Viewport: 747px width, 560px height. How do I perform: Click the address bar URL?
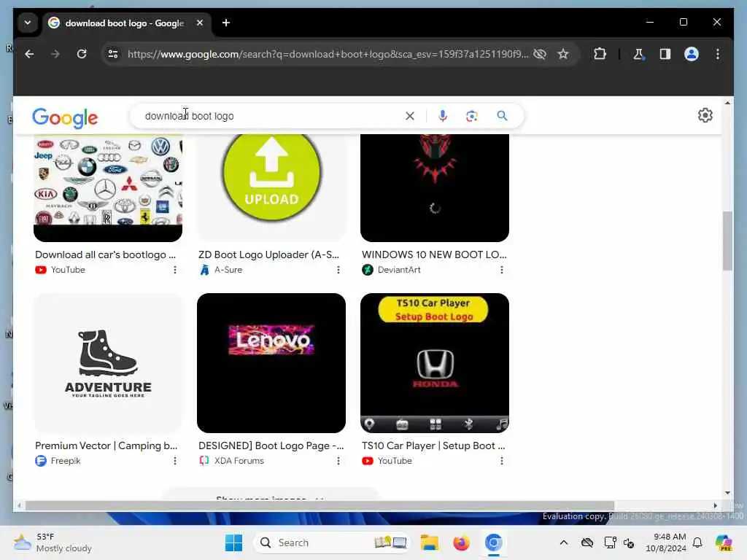coord(328,54)
